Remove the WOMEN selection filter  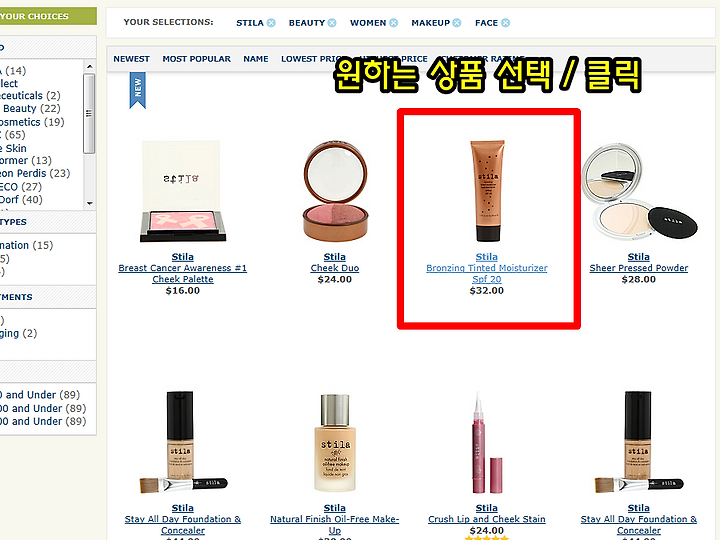tap(394, 23)
